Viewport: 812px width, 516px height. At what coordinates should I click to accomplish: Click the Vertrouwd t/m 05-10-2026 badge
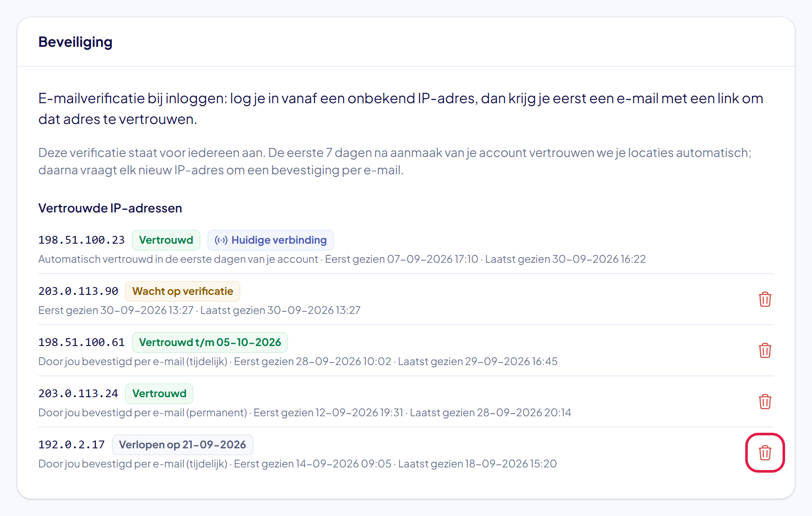[210, 343]
